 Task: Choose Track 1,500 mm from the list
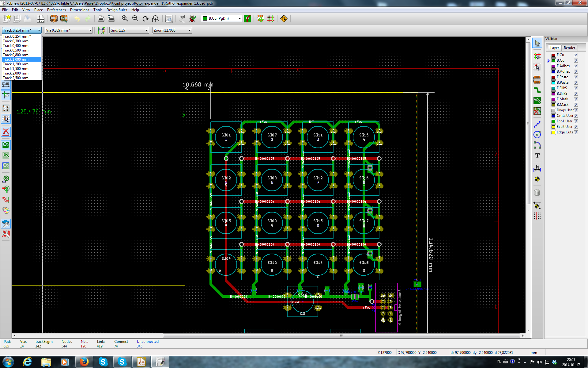[16, 69]
